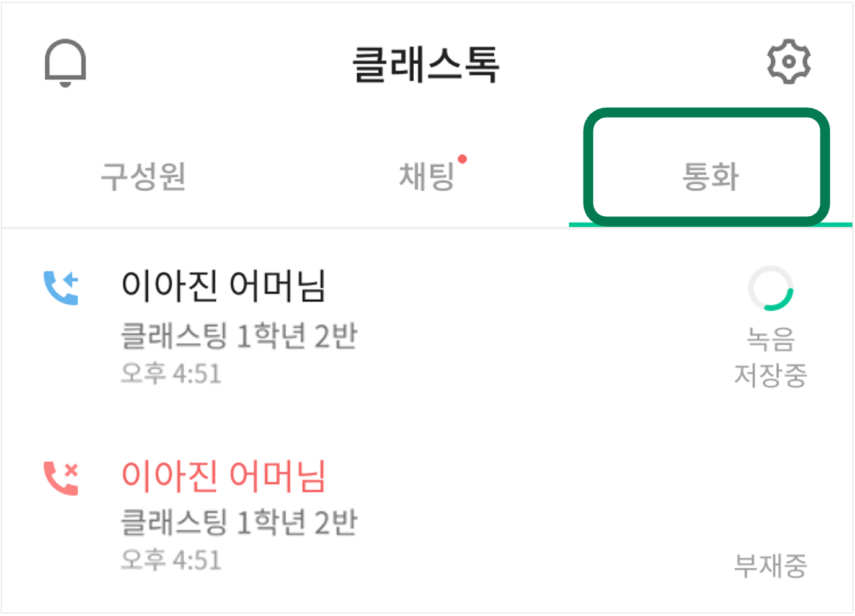Click the 부재중 status label
Viewport: 855px width, 616px height.
pyautogui.click(x=771, y=565)
